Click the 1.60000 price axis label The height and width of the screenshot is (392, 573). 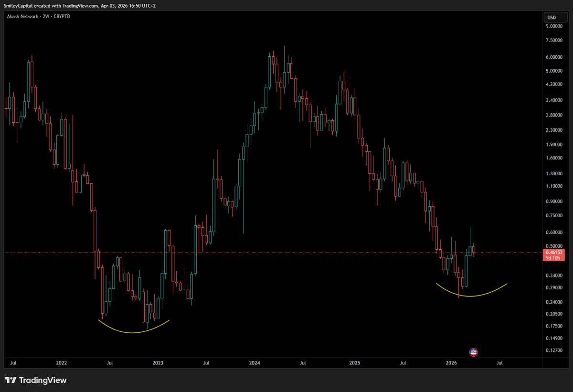pyautogui.click(x=554, y=158)
